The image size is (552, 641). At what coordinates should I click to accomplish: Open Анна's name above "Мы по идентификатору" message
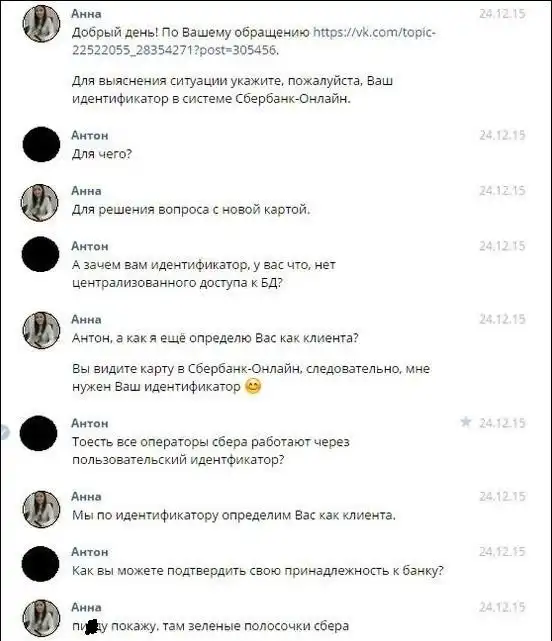(86, 496)
